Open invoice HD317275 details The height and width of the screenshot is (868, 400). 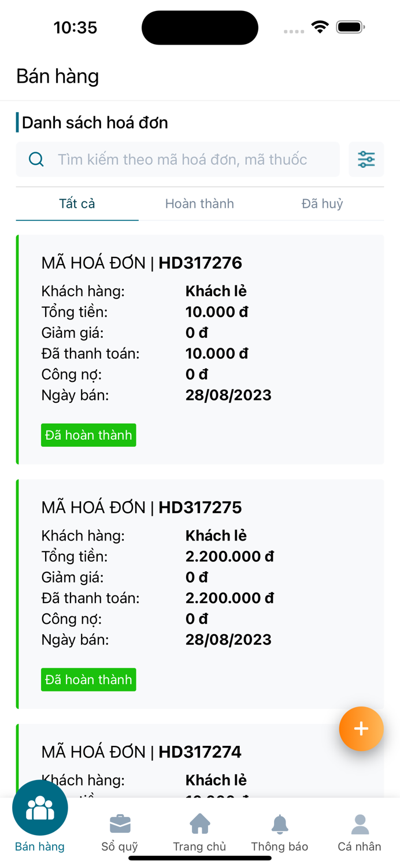199,573
